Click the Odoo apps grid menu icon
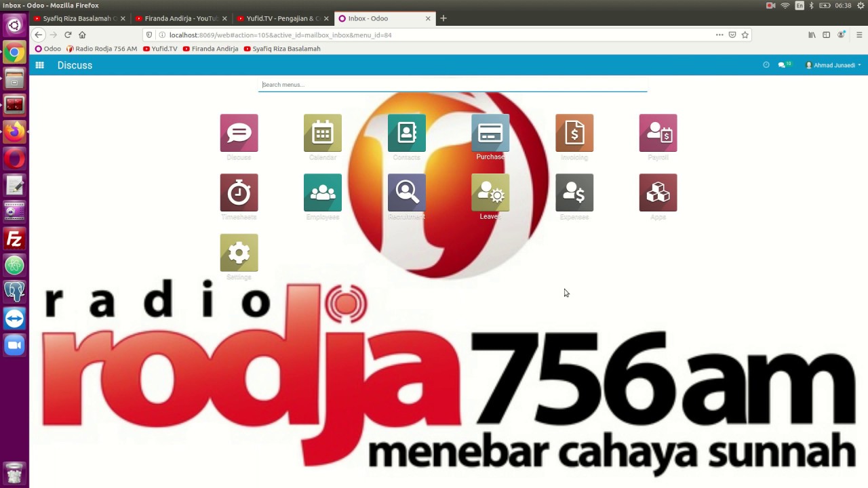 (x=40, y=65)
